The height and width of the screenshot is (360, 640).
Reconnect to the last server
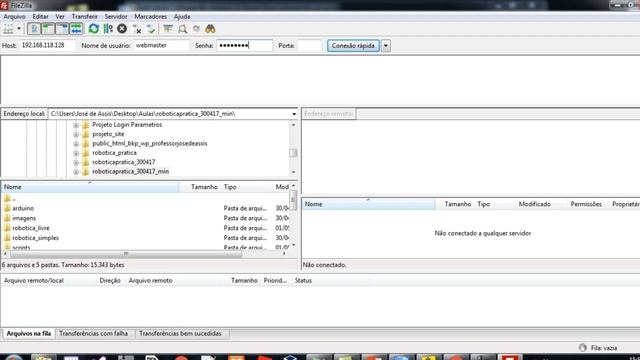(151, 29)
